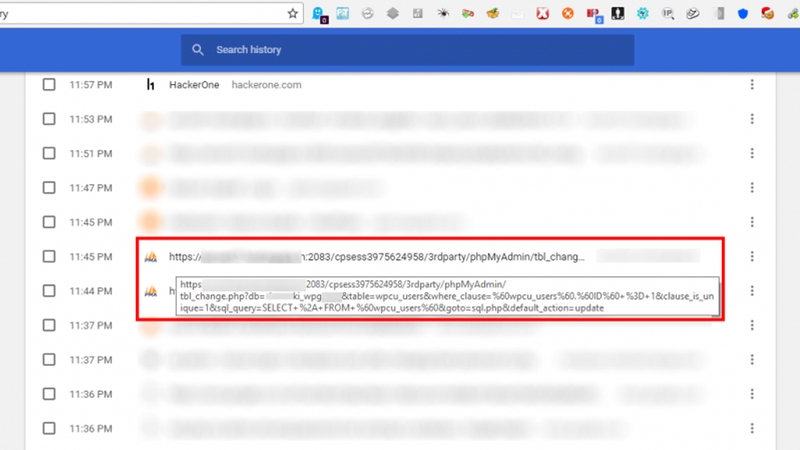The width and height of the screenshot is (800, 450).
Task: Click the white envelope extension icon
Action: (517, 14)
